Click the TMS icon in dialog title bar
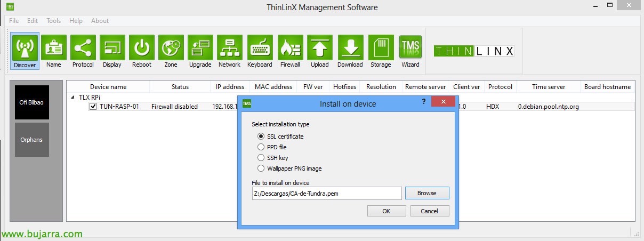Screen dimensions: 644x241 [x=247, y=103]
